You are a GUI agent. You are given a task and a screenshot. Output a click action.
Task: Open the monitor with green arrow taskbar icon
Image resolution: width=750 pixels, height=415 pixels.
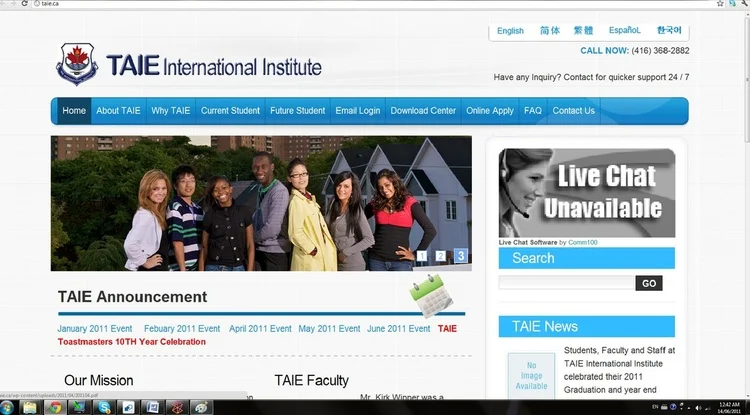pyautogui.click(x=79, y=408)
